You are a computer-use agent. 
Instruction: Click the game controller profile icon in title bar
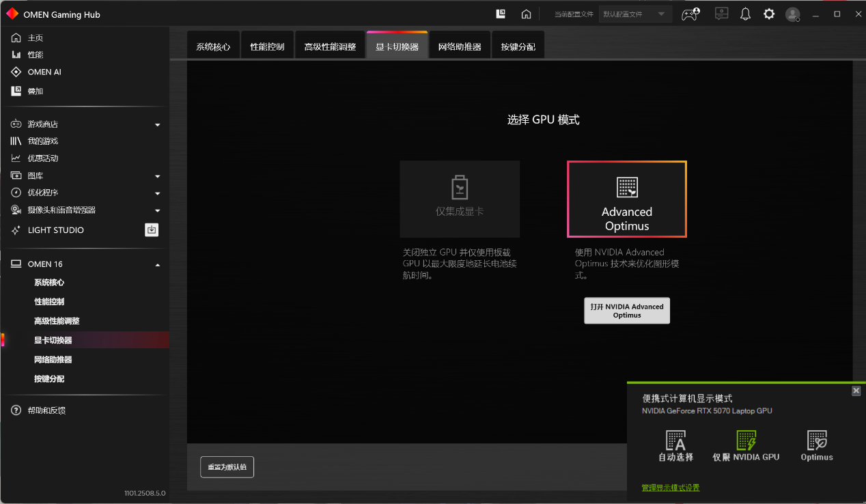click(690, 14)
